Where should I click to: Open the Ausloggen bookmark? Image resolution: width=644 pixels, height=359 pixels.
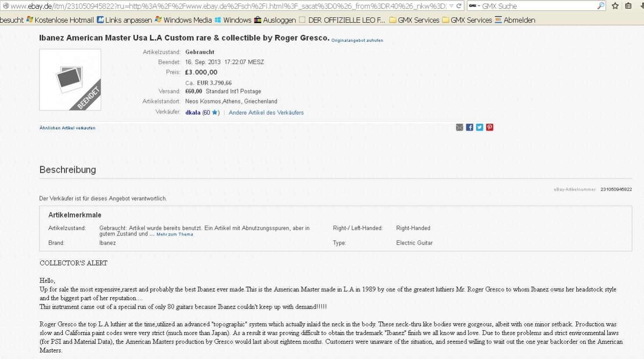click(275, 20)
